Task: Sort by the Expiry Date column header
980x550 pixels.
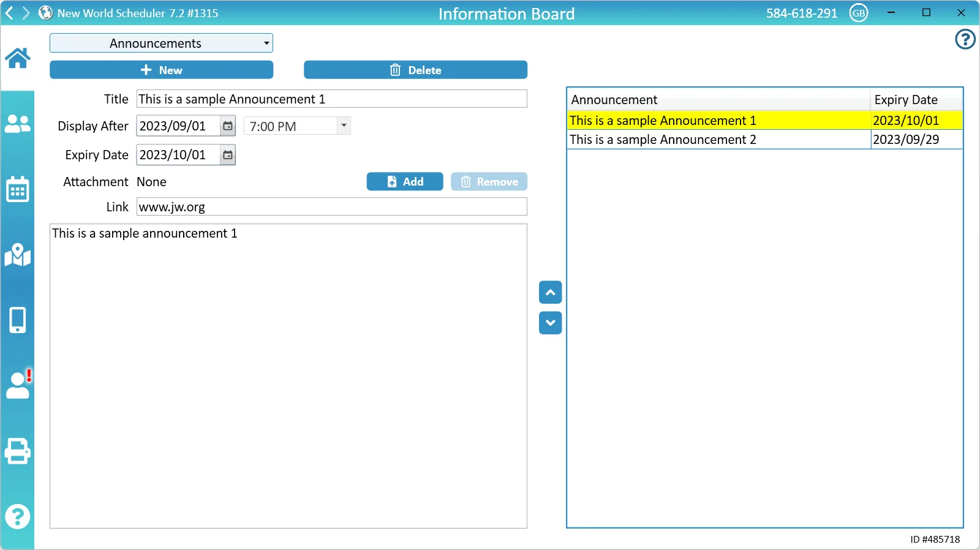Action: coord(916,100)
